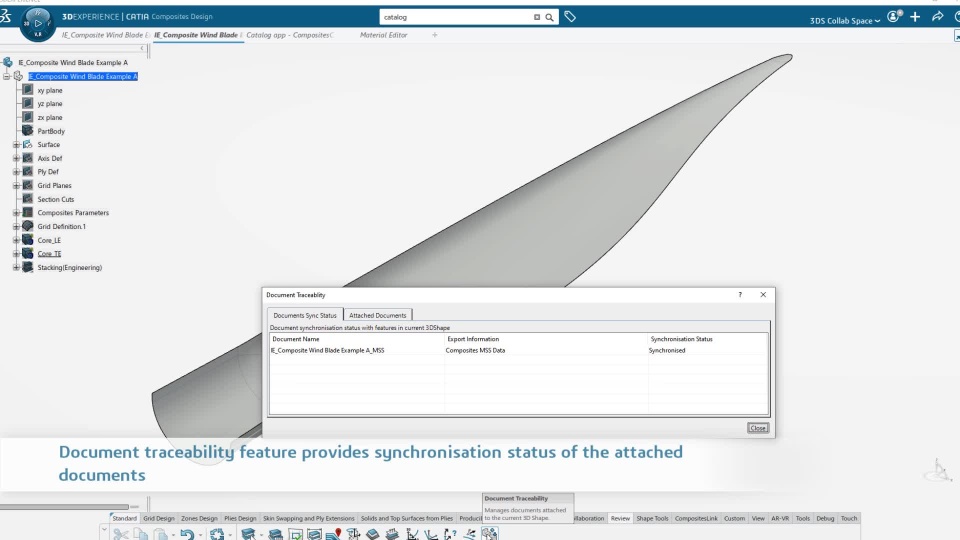Open the 3DS Collab Space dropdown
The image size is (960, 540).
(x=844, y=21)
